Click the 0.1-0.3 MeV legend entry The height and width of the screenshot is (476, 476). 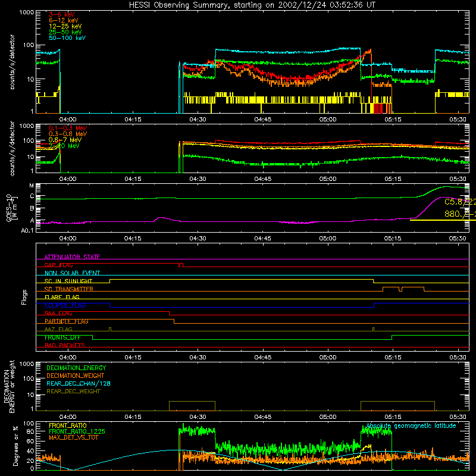pyautogui.click(x=67, y=128)
